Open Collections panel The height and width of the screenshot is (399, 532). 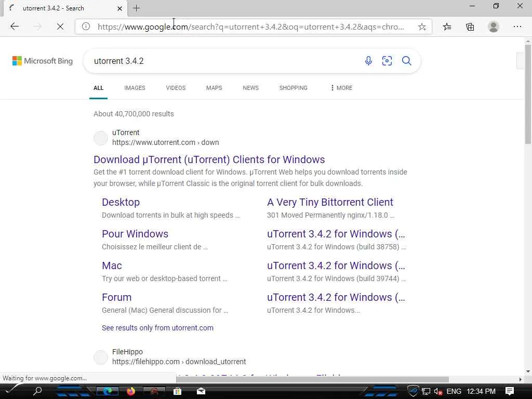[x=470, y=26]
